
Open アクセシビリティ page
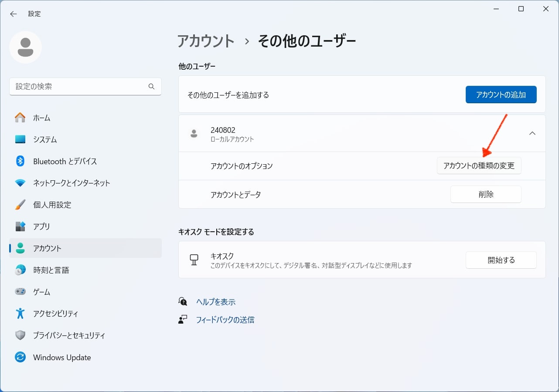(85, 314)
